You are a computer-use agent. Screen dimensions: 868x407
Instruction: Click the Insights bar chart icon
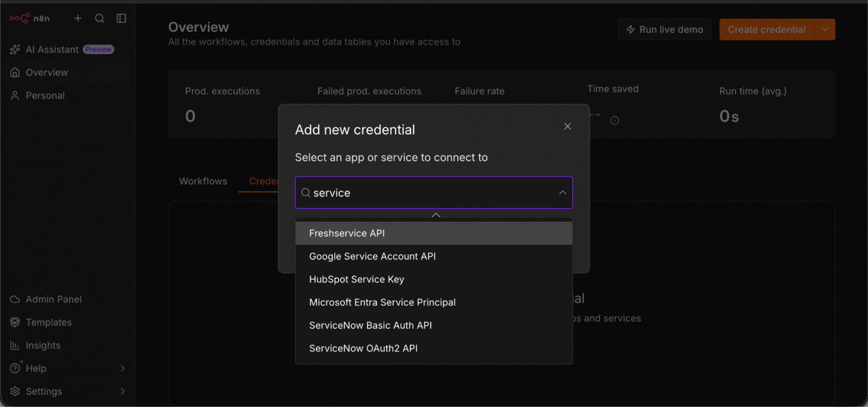click(15, 345)
